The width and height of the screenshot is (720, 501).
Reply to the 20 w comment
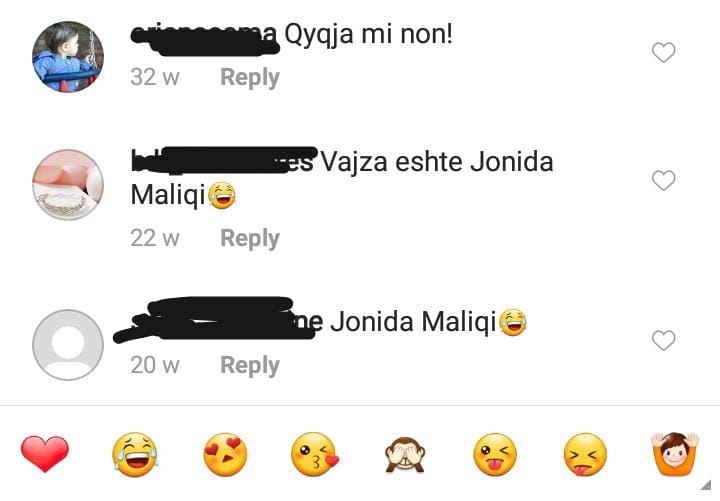pos(250,366)
